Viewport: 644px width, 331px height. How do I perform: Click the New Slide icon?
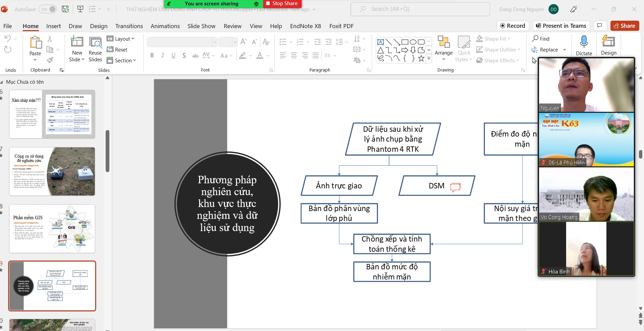click(x=77, y=42)
